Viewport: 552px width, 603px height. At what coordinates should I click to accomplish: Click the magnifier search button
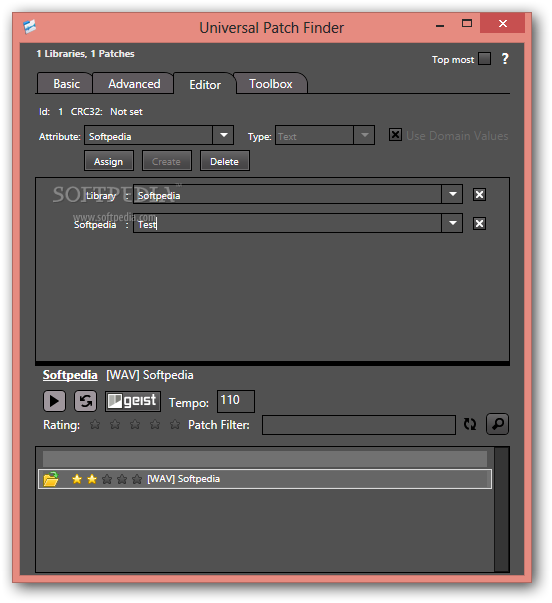pos(497,424)
